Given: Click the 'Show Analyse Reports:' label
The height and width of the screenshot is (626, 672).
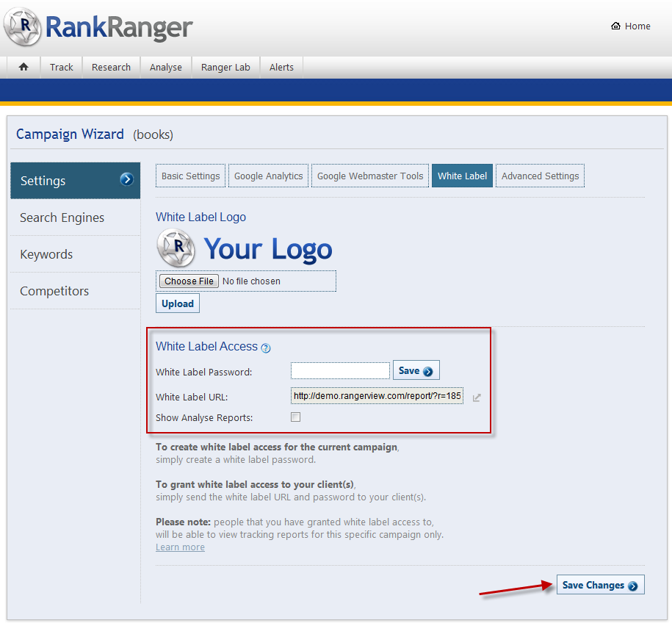Looking at the screenshot, I should (x=204, y=417).
